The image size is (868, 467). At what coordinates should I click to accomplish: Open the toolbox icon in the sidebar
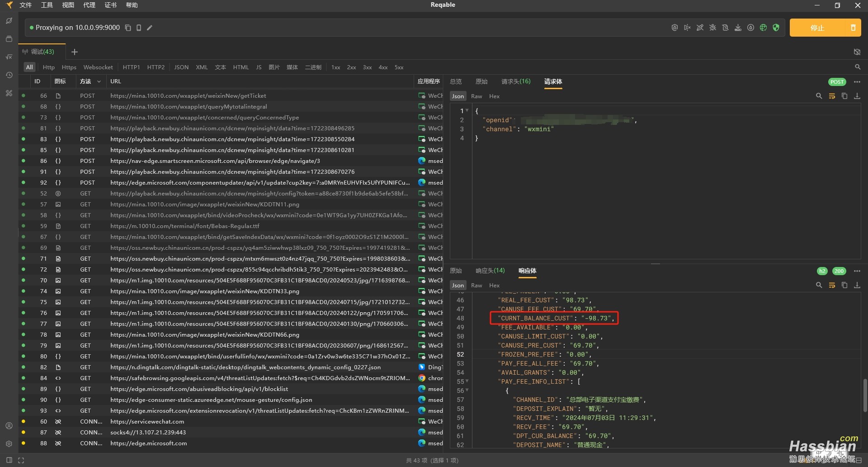(9, 93)
